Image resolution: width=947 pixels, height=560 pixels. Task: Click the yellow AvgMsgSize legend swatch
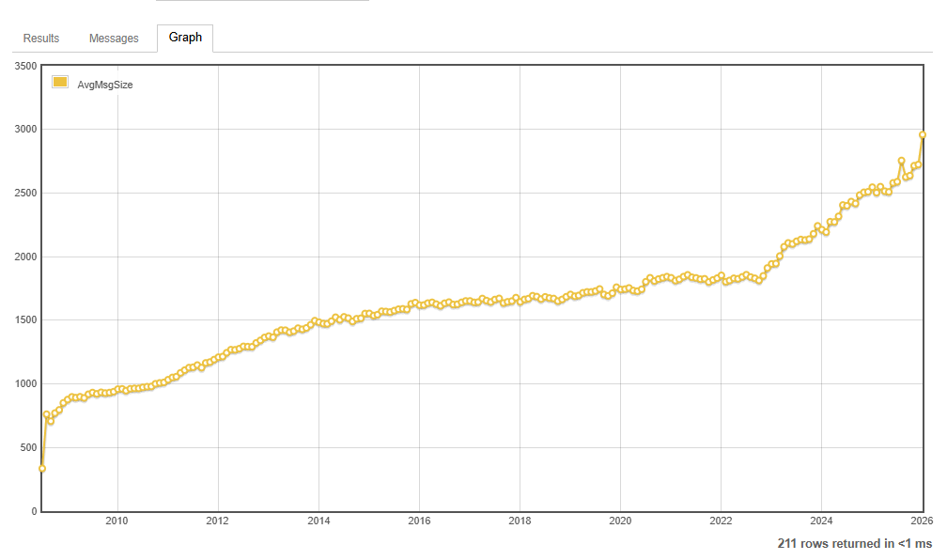(x=60, y=82)
